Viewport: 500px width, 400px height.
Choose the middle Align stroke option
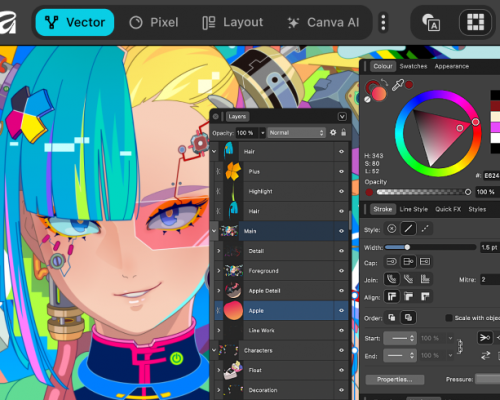[x=408, y=296]
